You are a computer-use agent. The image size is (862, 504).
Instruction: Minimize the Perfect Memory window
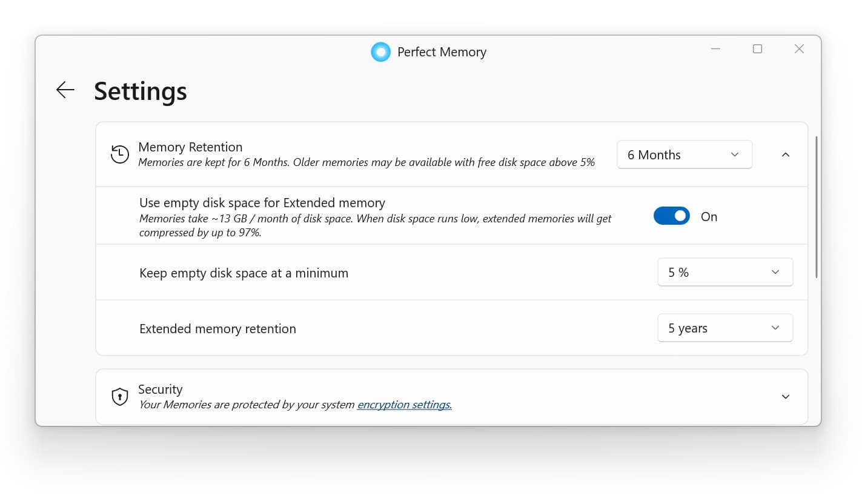[716, 49]
